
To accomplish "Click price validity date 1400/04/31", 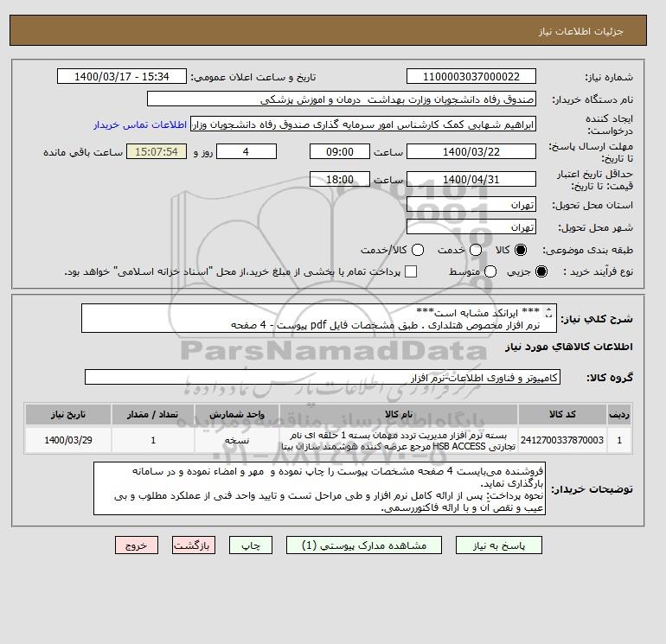I will tap(471, 179).
